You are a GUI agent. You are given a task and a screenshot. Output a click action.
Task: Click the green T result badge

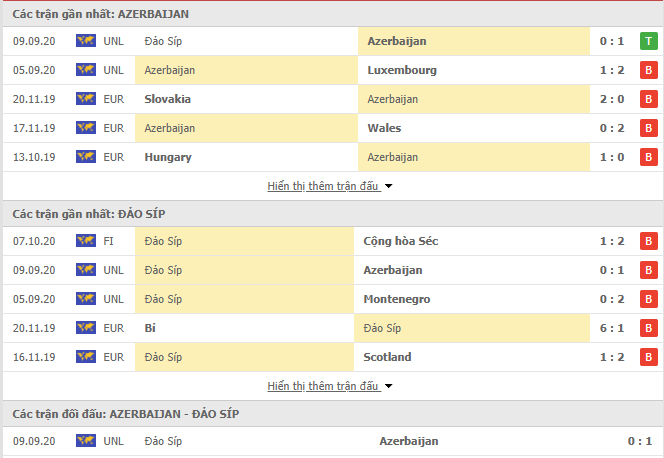tap(648, 41)
